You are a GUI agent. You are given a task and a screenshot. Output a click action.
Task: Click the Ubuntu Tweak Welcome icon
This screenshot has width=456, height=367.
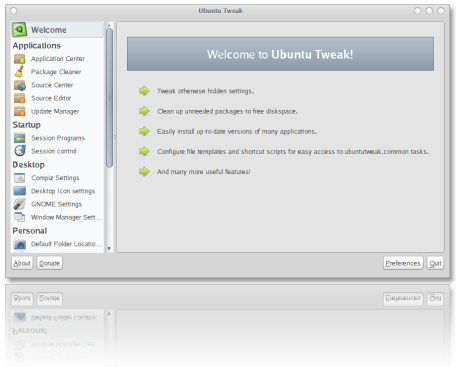click(x=19, y=30)
